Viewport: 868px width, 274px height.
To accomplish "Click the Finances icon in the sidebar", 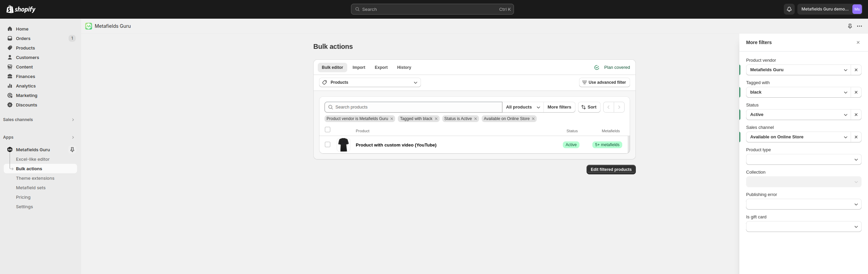I will pos(10,76).
